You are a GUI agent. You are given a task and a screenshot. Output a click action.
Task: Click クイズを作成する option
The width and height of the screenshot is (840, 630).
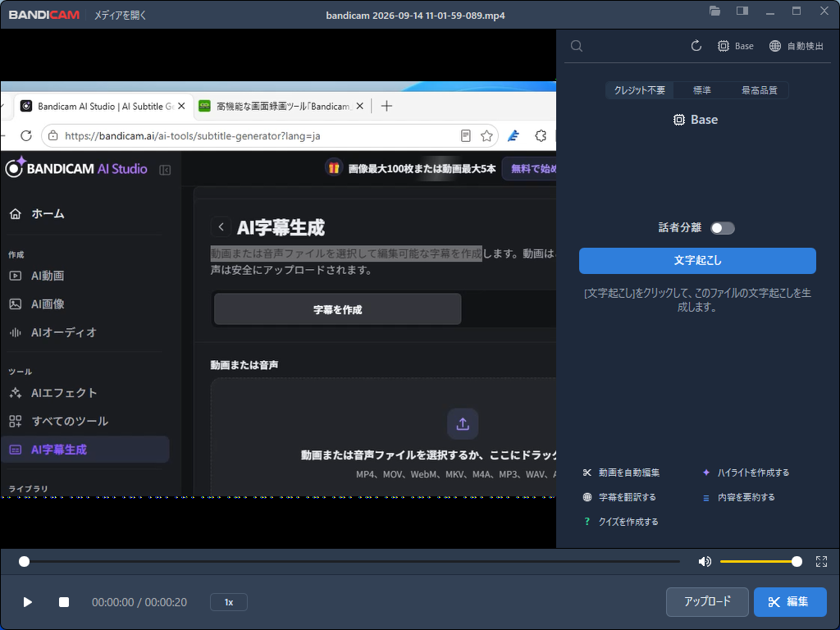tap(621, 522)
